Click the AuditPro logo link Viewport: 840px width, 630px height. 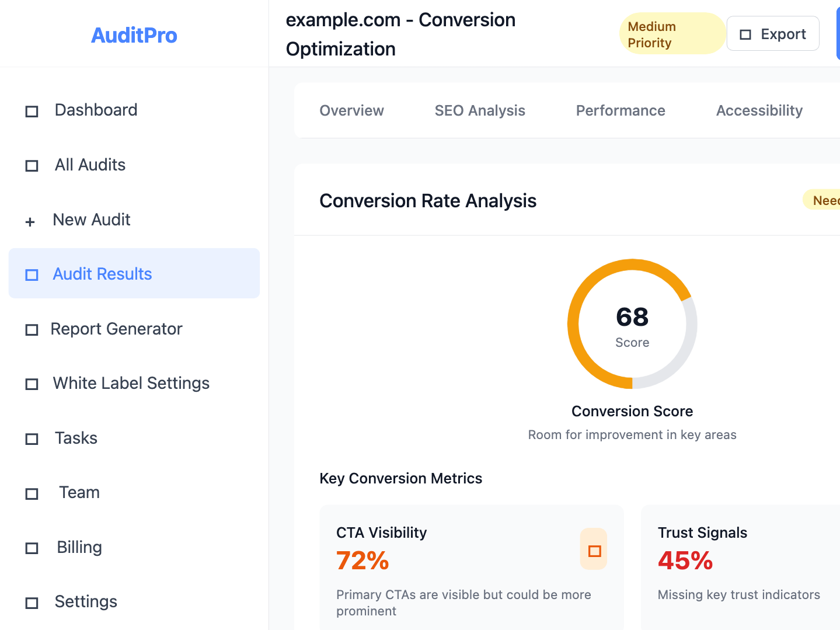[134, 35]
